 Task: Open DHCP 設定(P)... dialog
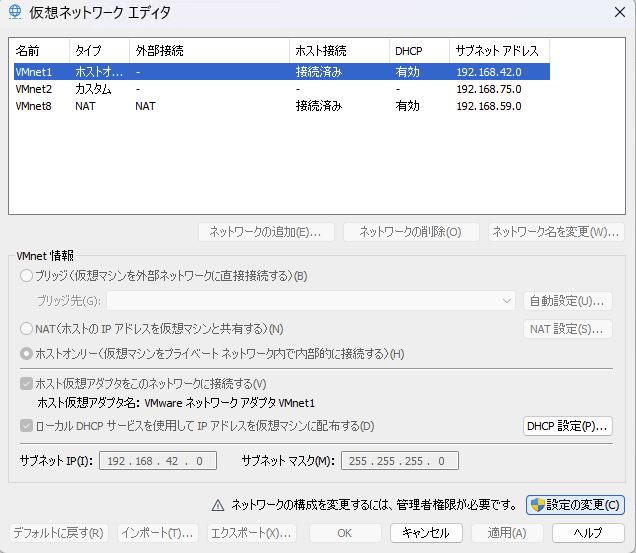pos(567,426)
